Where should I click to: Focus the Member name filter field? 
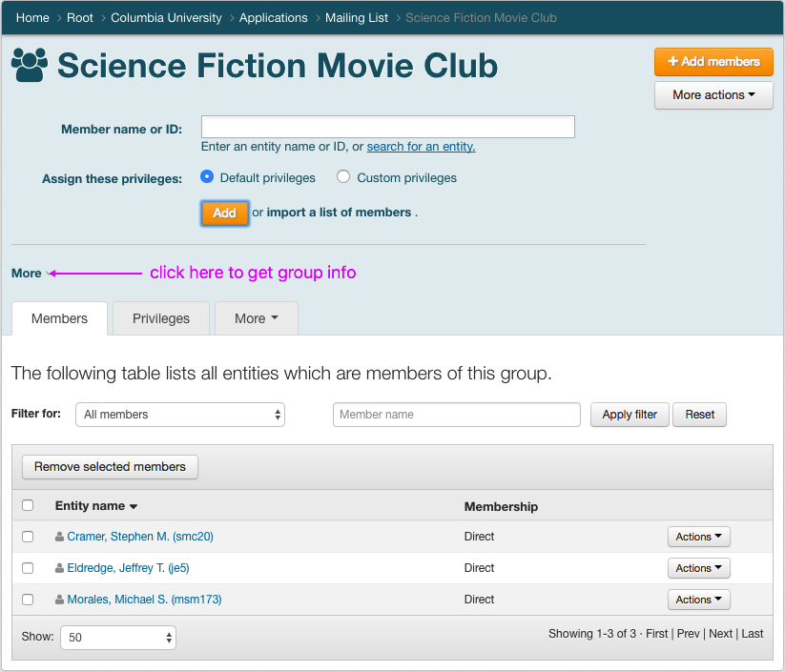457,415
